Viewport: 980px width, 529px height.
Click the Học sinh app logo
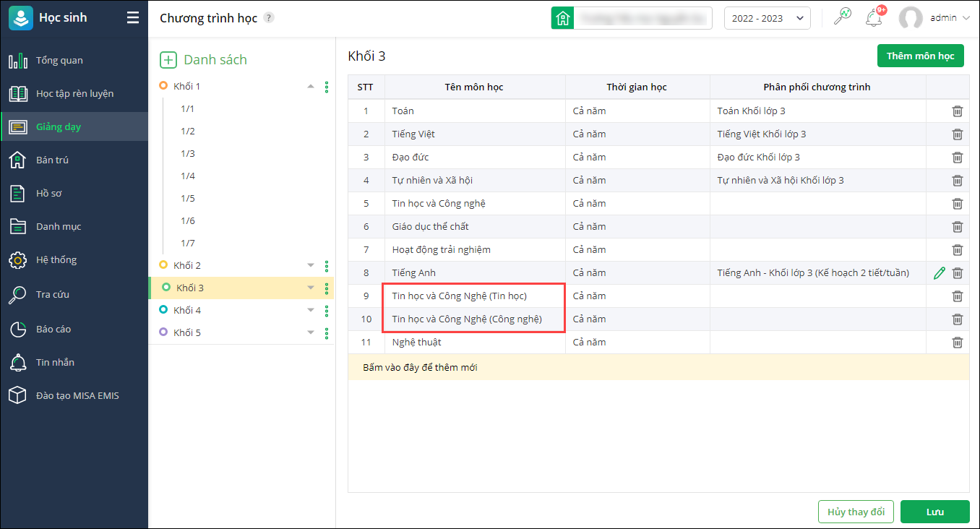tap(21, 18)
